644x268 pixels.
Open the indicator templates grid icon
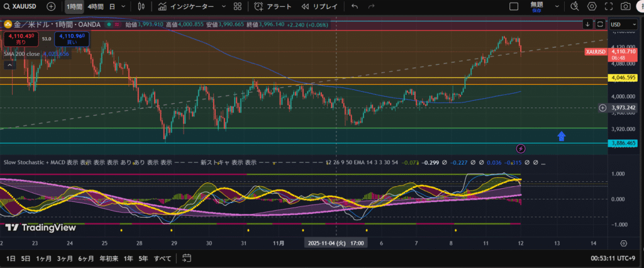tap(237, 7)
